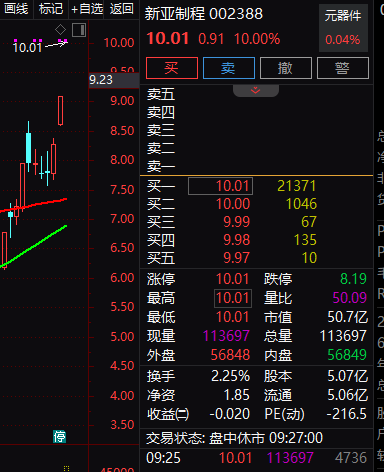Click the blue 卖 sell button
384x472 pixels.
click(x=229, y=68)
